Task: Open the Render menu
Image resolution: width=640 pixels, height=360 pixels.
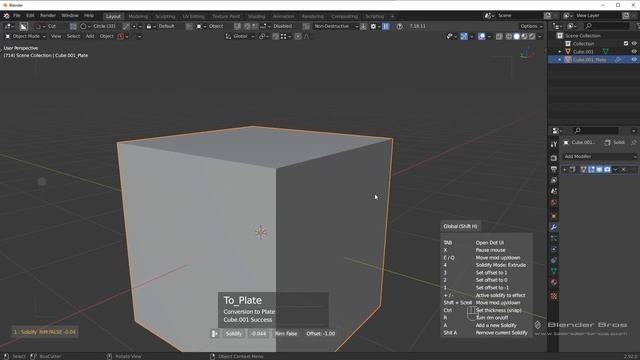Action: (x=48, y=16)
